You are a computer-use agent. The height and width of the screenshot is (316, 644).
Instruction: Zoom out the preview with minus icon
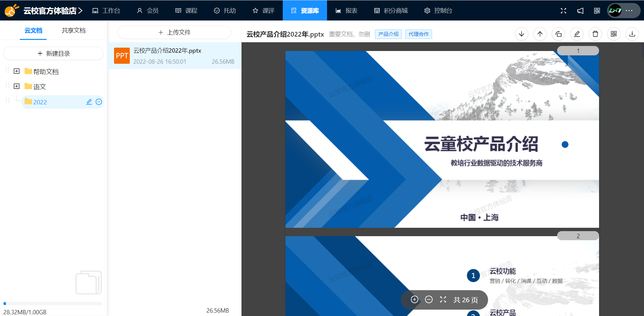(429, 300)
